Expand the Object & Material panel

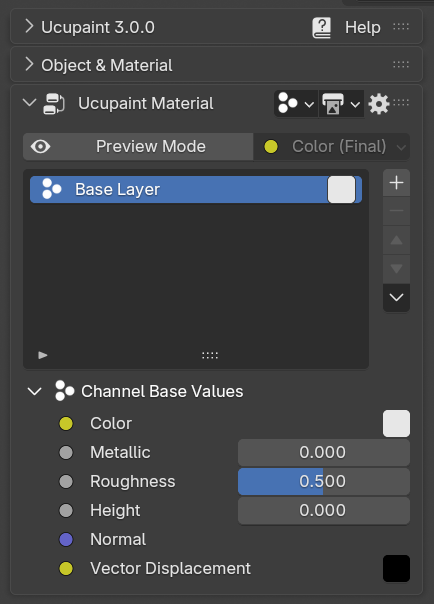(29, 65)
